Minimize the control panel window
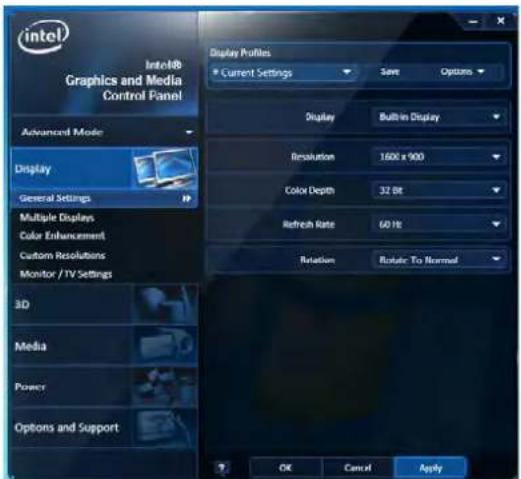 (x=473, y=22)
